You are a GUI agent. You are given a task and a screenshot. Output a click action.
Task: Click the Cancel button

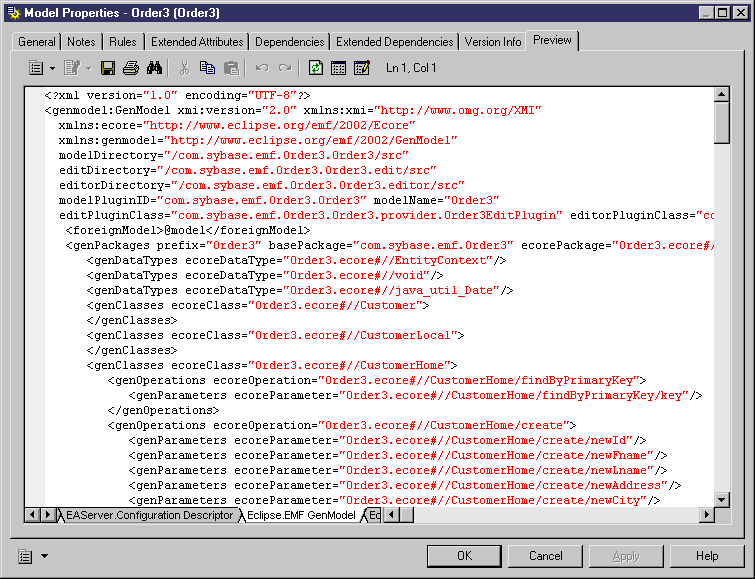[545, 556]
